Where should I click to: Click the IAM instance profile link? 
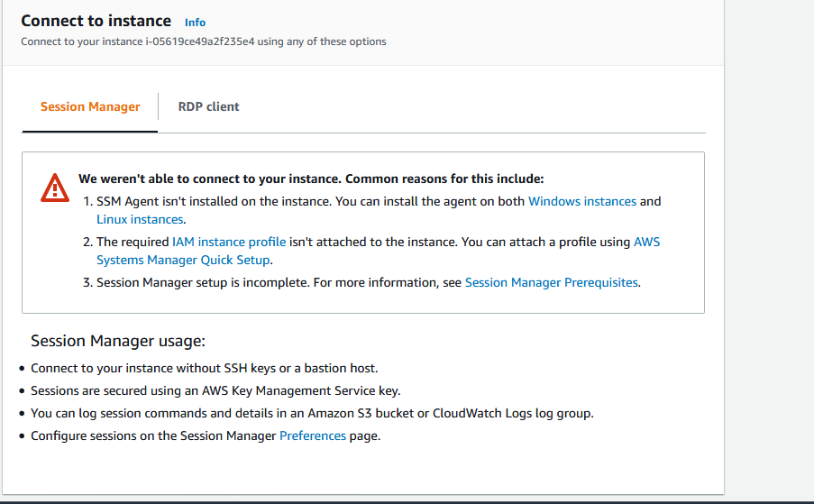(229, 242)
